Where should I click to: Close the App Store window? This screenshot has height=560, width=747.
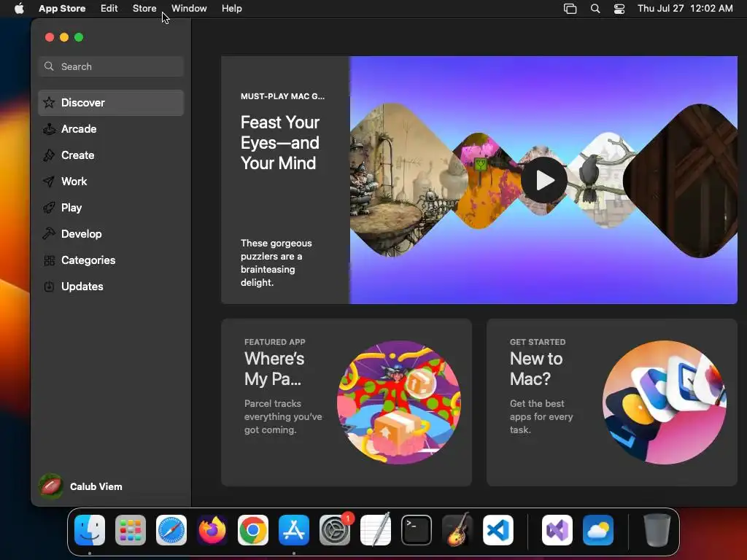click(x=50, y=37)
